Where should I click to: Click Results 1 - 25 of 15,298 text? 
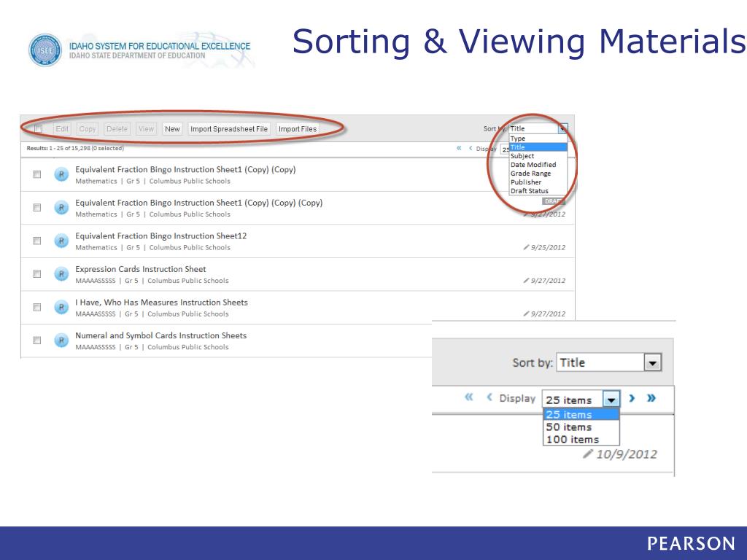tap(75, 148)
